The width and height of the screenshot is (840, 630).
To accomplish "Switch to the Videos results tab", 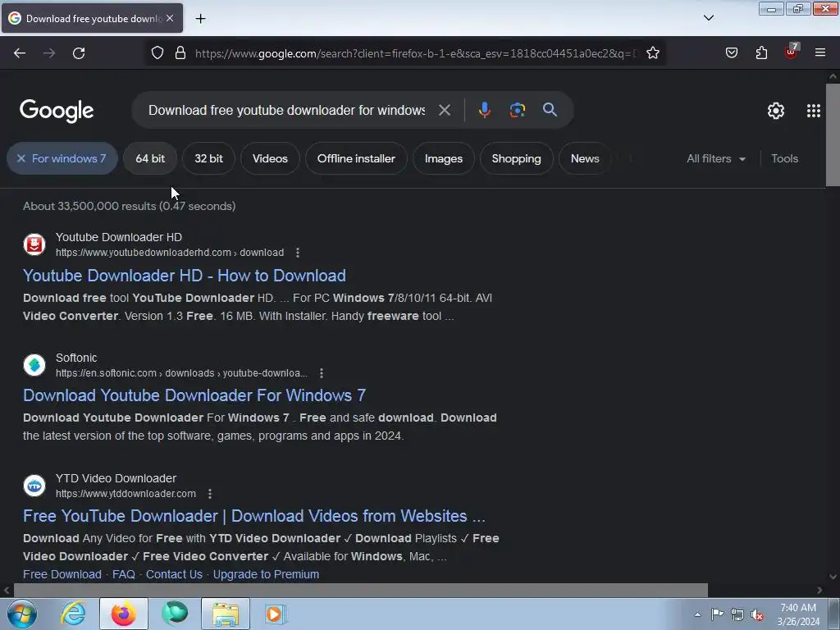I will point(270,158).
